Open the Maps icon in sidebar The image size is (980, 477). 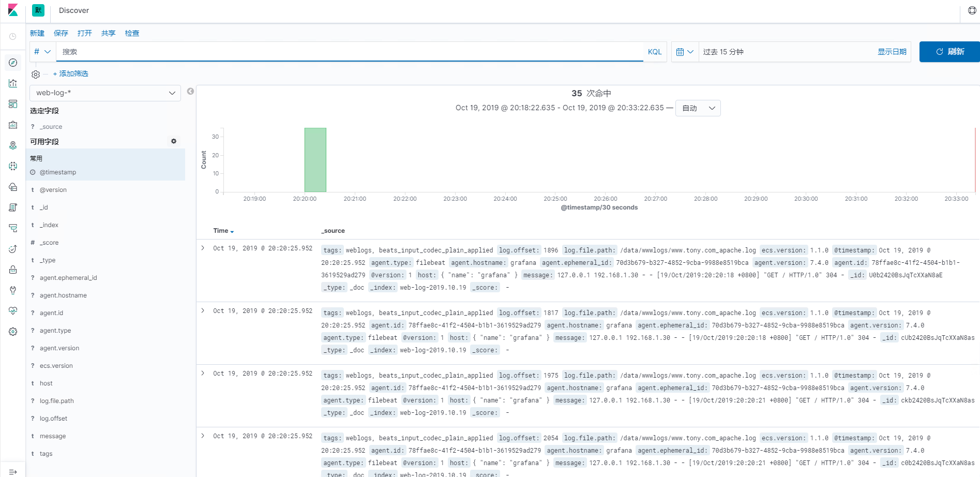(x=13, y=145)
